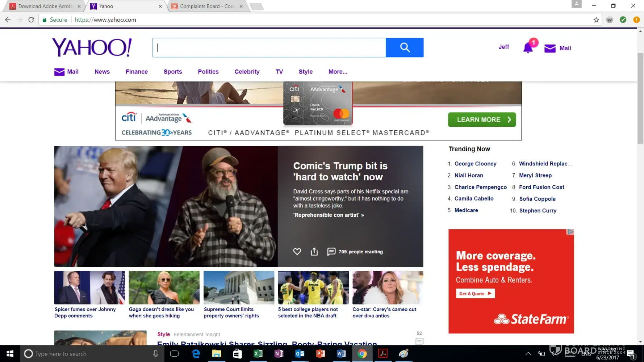Click AdChoices icon on State Farm ad
The image size is (644, 362).
(570, 232)
